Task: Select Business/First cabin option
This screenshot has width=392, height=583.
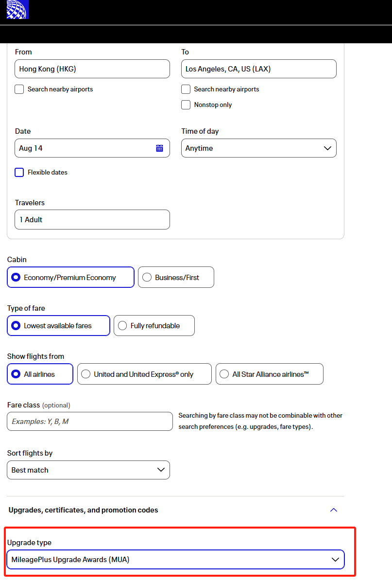Action: 147,278
